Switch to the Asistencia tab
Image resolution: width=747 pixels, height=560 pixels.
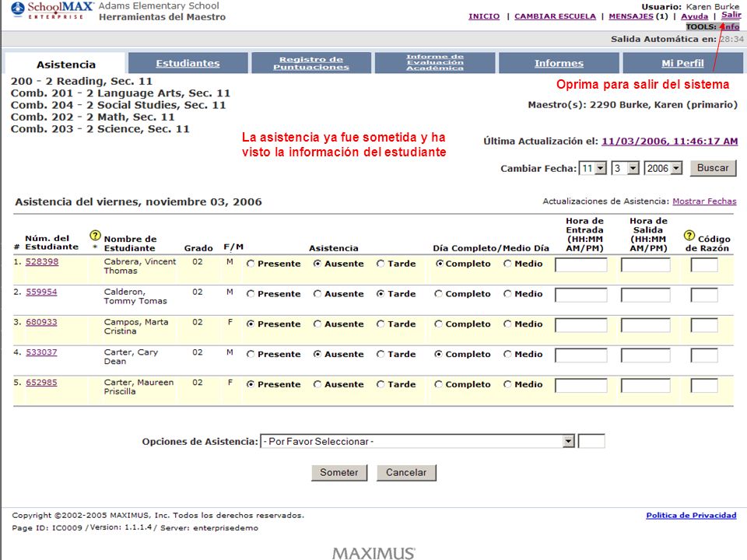point(66,65)
